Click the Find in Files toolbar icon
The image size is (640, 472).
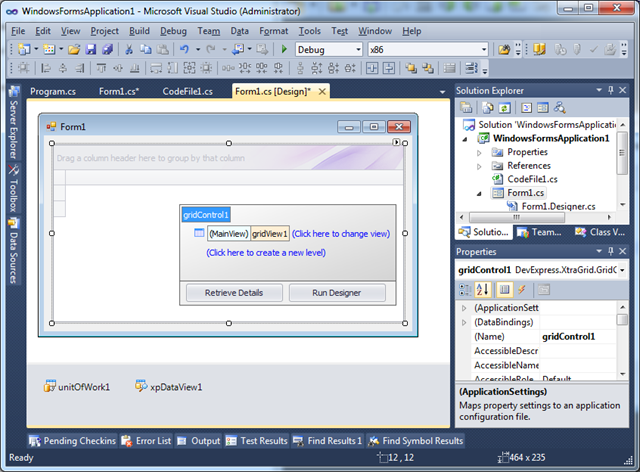pos(504,50)
